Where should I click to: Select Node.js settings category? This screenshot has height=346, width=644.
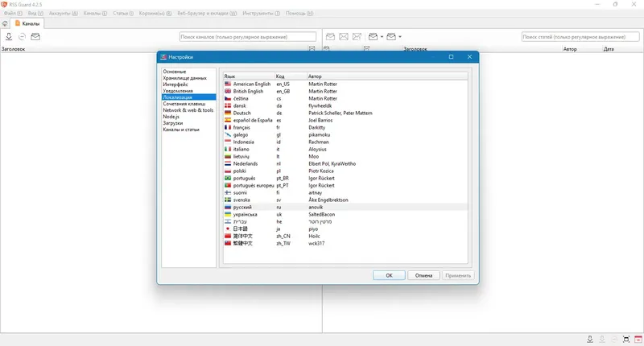point(189,117)
